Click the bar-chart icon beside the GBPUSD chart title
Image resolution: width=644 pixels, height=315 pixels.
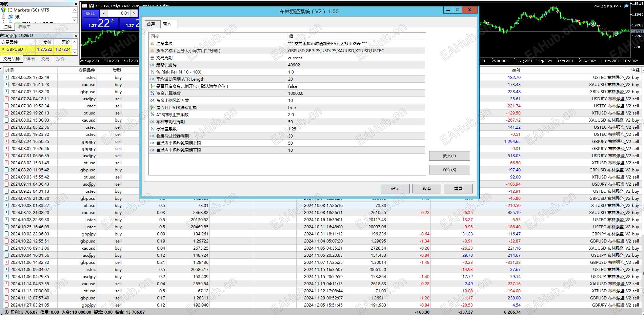tap(92, 6)
